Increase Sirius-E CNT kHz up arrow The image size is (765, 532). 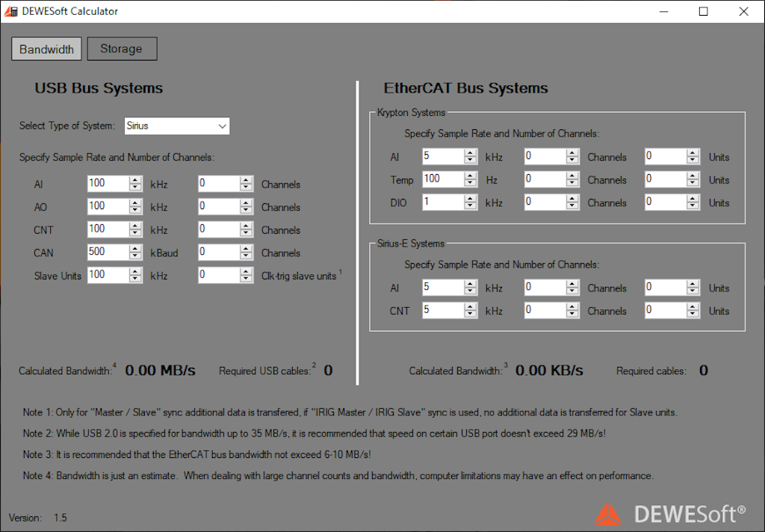click(x=471, y=306)
